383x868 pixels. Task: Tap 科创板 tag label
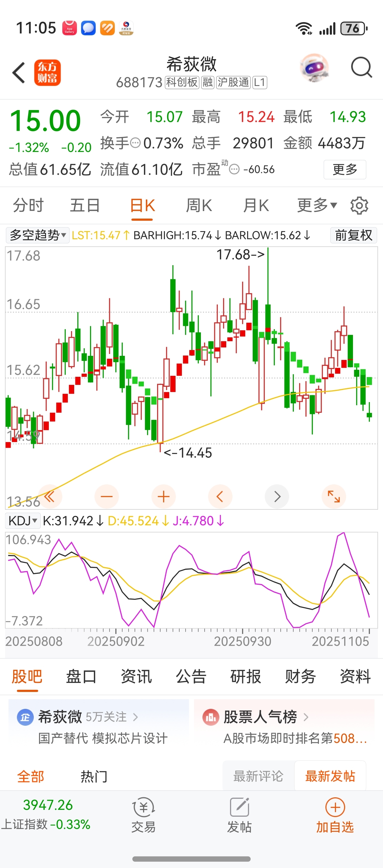pos(182,82)
